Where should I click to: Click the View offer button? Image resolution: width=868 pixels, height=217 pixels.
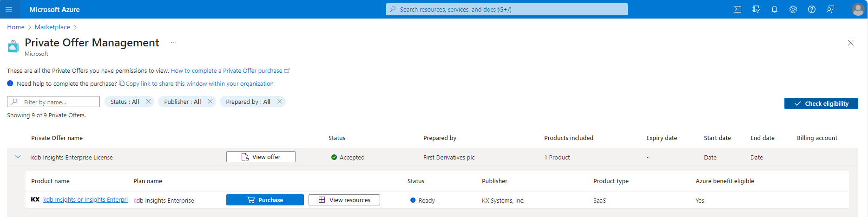pos(261,157)
